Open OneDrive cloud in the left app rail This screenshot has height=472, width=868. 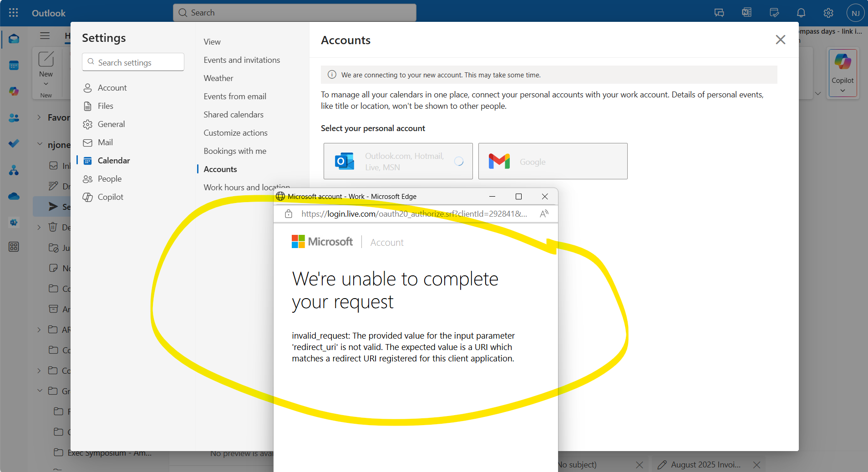pos(14,196)
